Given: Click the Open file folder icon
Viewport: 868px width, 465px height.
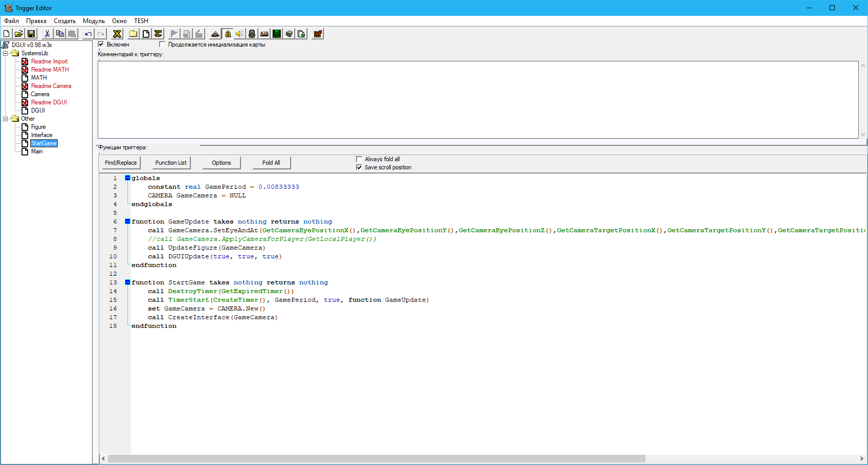Looking at the screenshot, I should (19, 34).
